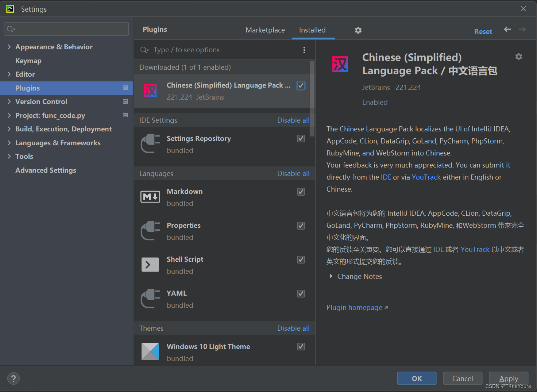Expand the Version Control node

coord(9,101)
